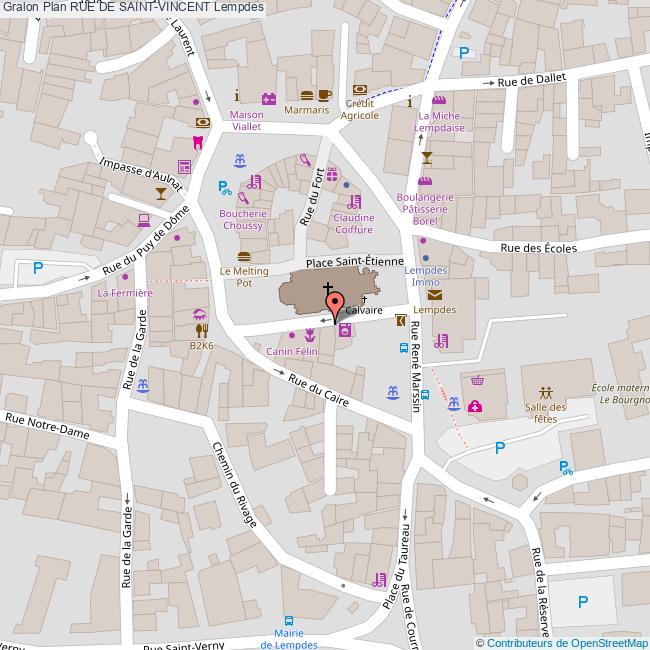Click the pink tooth dentist icon
Image resolution: width=650 pixels, height=650 pixels.
(x=197, y=143)
